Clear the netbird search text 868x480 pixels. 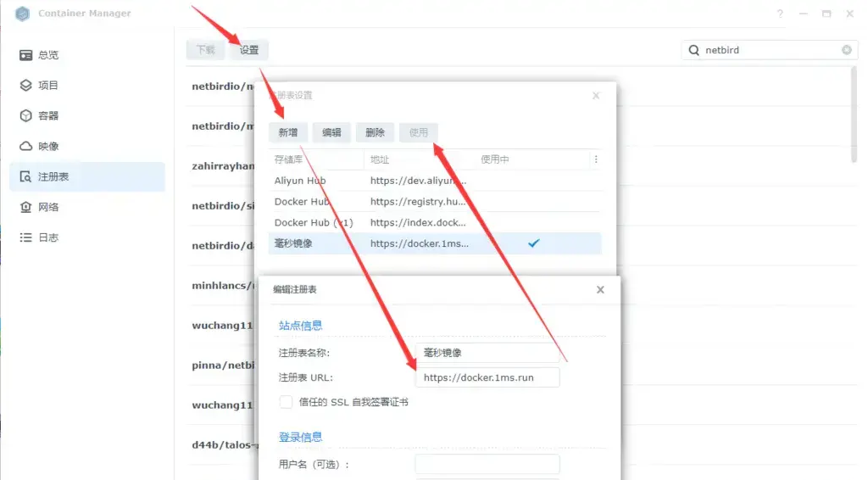pos(846,50)
